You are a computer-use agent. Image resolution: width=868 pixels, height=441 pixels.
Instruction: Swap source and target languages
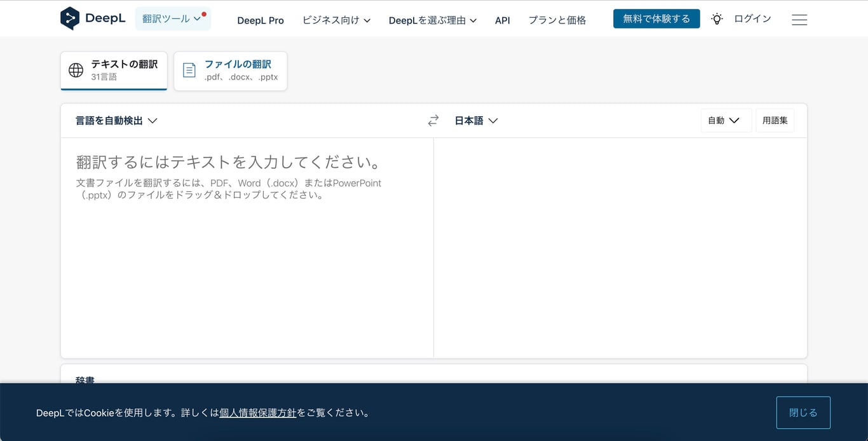(x=433, y=121)
